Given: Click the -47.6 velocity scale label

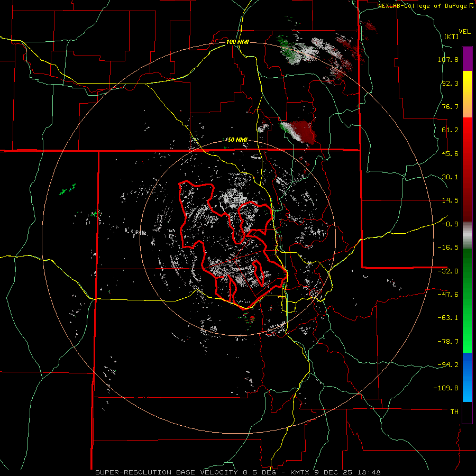Looking at the screenshot, I should click(448, 294).
